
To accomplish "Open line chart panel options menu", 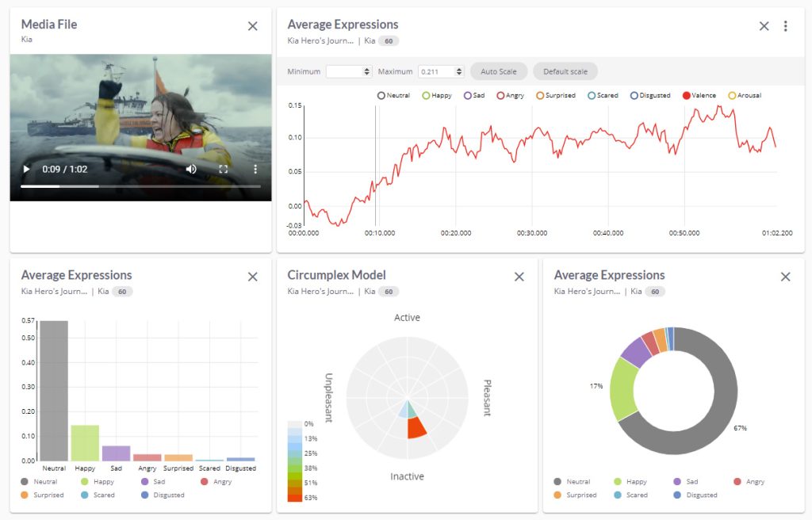I will coord(785,26).
